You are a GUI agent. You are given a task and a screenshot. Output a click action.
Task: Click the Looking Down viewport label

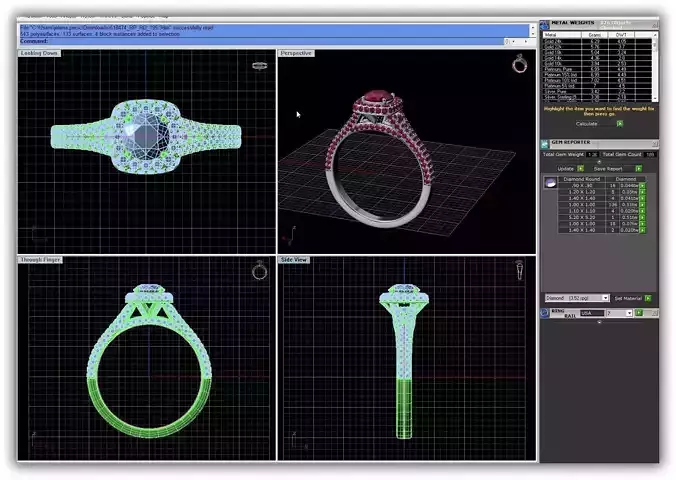coord(39,53)
